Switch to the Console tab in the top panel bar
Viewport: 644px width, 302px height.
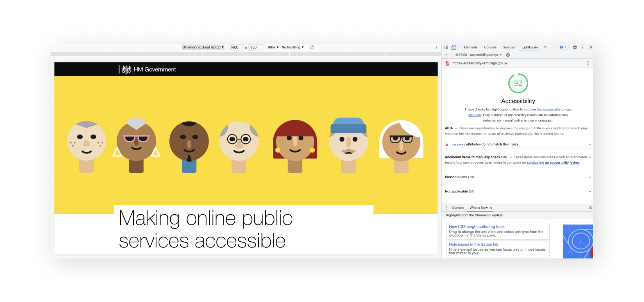point(490,47)
